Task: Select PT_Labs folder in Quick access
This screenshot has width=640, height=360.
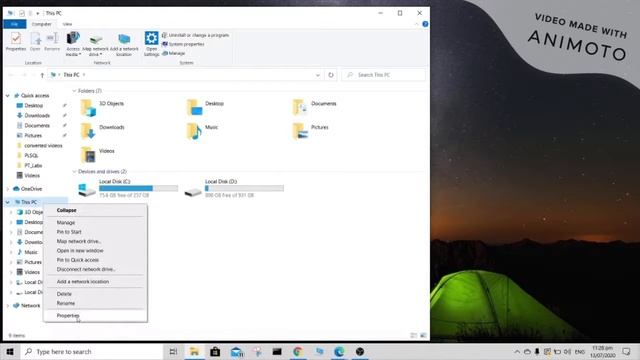Action: (29, 166)
